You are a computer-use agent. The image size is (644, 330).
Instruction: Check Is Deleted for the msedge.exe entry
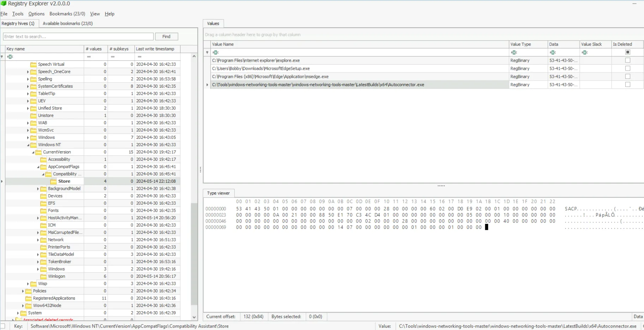628,76
